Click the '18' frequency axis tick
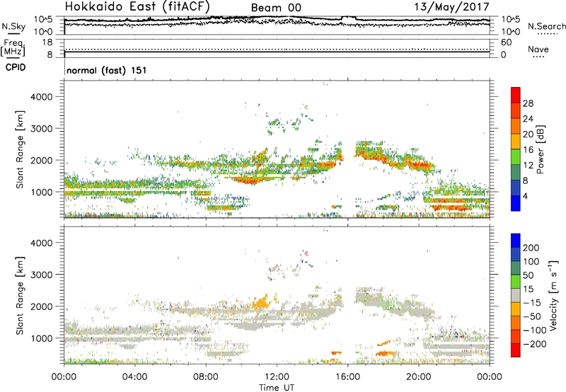The height and width of the screenshot is (392, 566). 47,42
